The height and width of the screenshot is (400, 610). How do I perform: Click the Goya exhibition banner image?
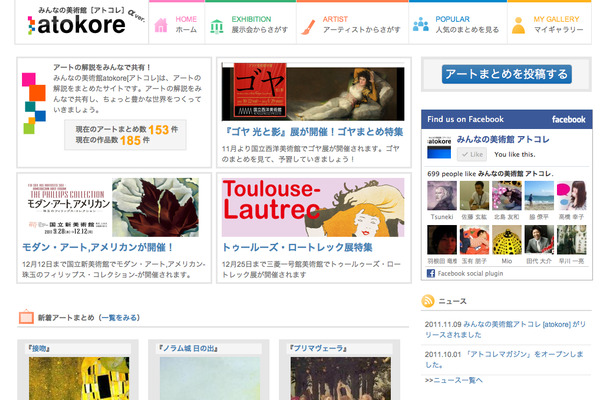(x=313, y=92)
